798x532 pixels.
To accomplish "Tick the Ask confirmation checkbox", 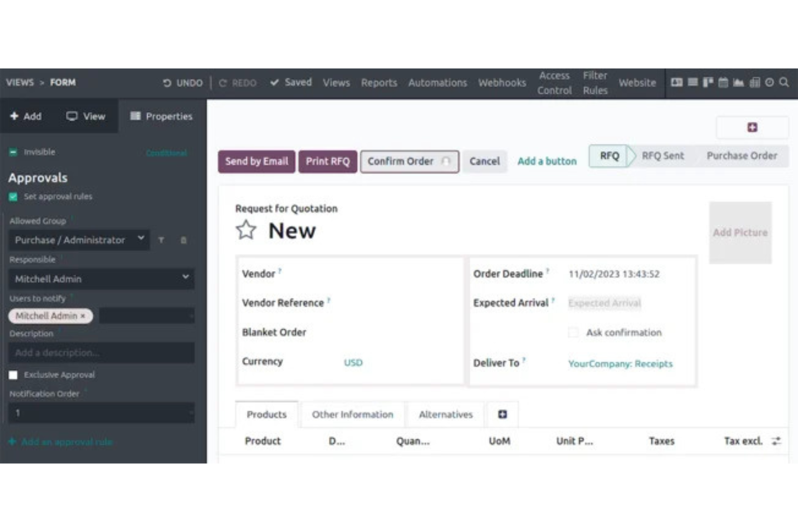I will (x=573, y=333).
